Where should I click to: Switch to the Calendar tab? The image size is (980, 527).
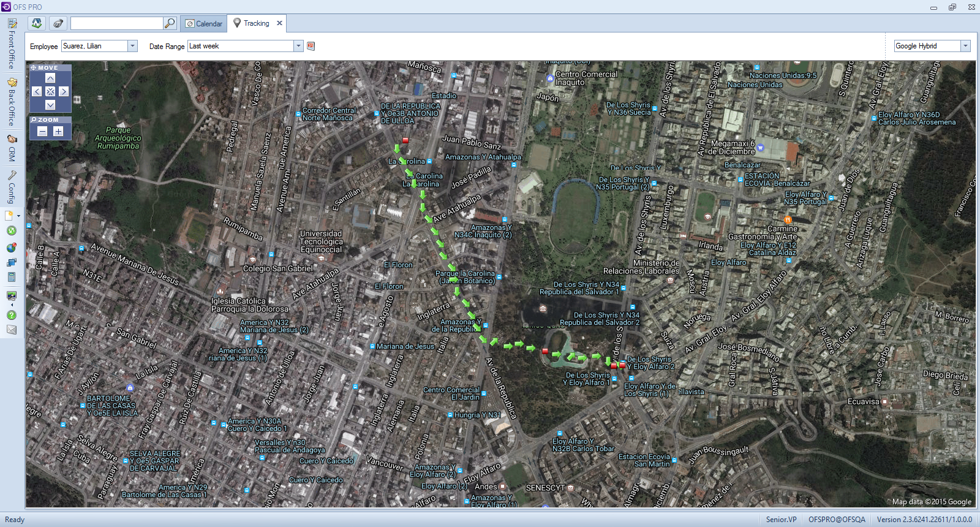click(x=204, y=24)
